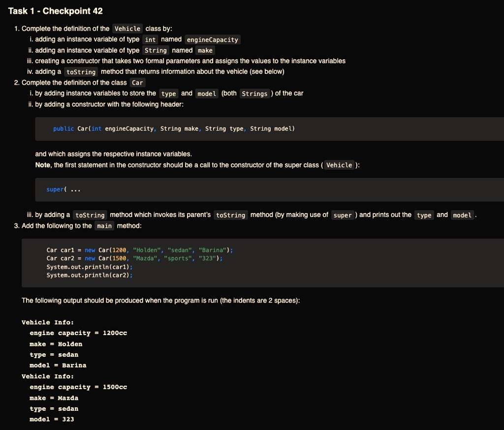Viewport: 504px width, 430px height.
Task: Click the Vehicle inline code label
Action: point(127,29)
